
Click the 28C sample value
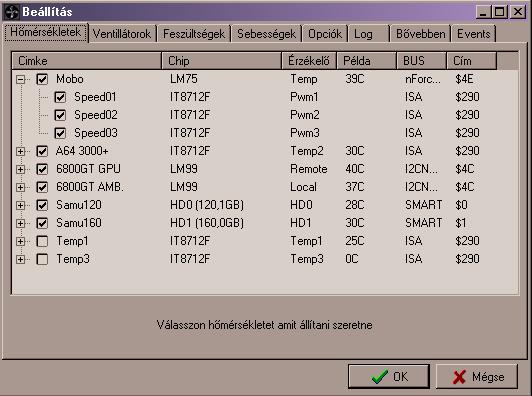pos(355,205)
